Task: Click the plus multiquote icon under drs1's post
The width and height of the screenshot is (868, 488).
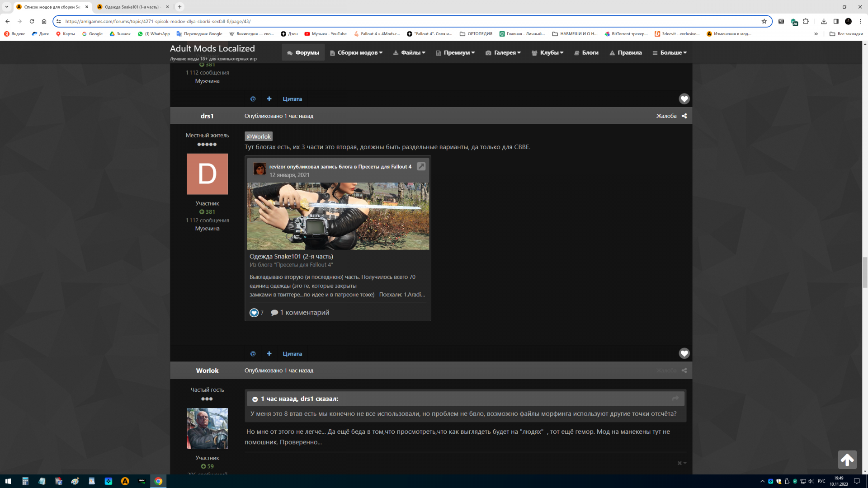Action: [x=269, y=354]
